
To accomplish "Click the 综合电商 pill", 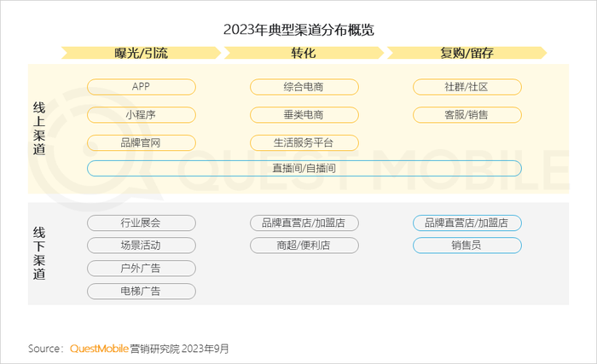I will tap(304, 87).
